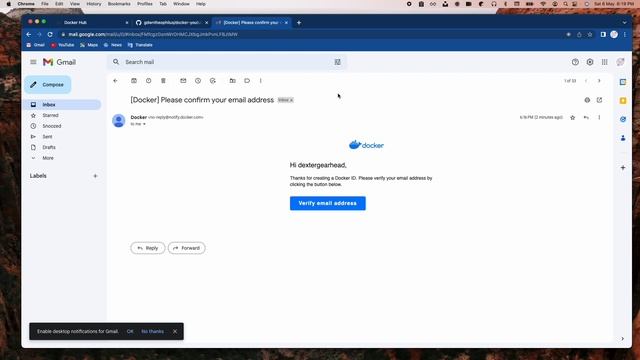Click the Reply button below message
The height and width of the screenshot is (360, 640).
pos(148,248)
